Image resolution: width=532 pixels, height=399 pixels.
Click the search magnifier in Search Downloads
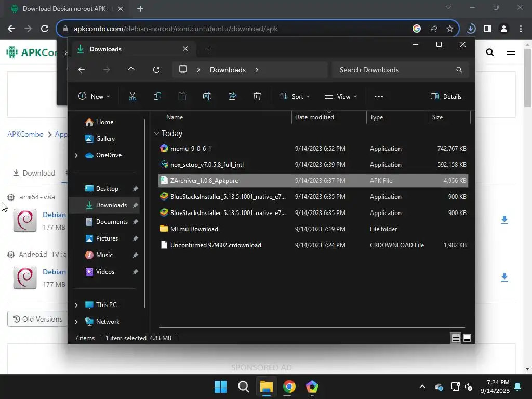pyautogui.click(x=459, y=70)
